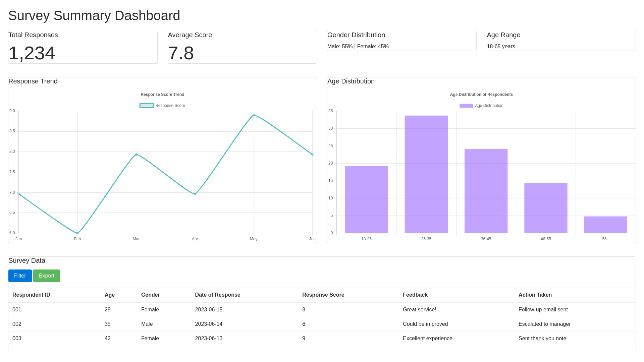Click the 26-35 age bar
This screenshot has height=362, width=644.
[x=426, y=174]
